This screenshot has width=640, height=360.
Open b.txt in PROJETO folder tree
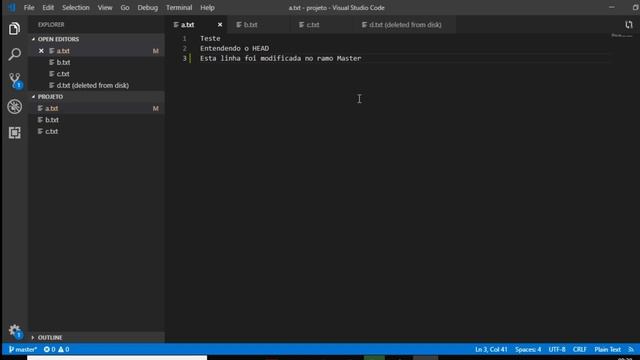coord(96,120)
